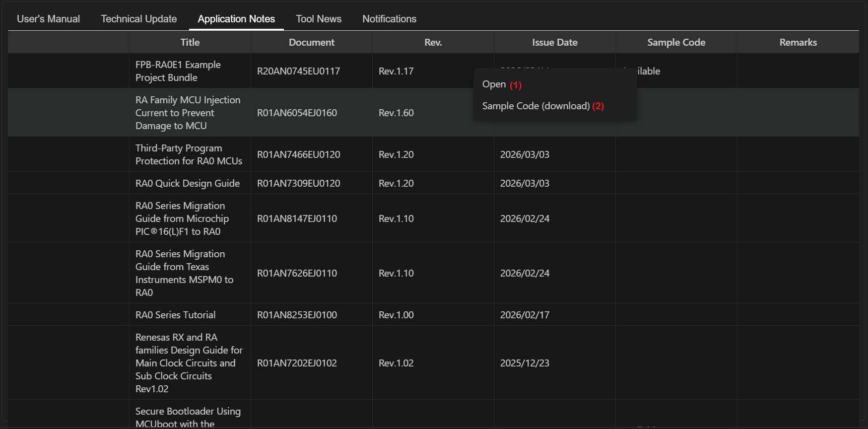Click the Rev. column header
The height and width of the screenshot is (429, 868).
433,42
